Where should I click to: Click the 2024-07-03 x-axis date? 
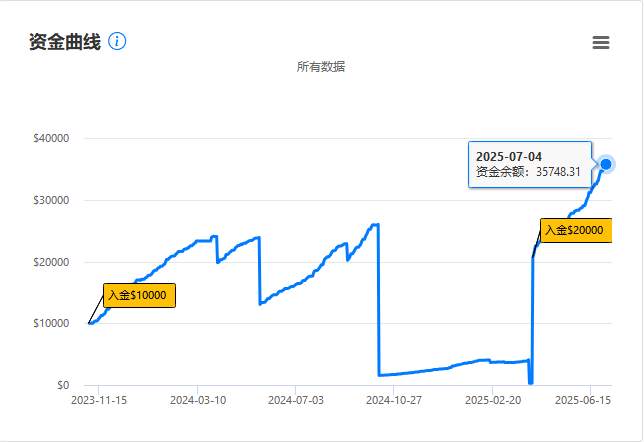click(296, 400)
